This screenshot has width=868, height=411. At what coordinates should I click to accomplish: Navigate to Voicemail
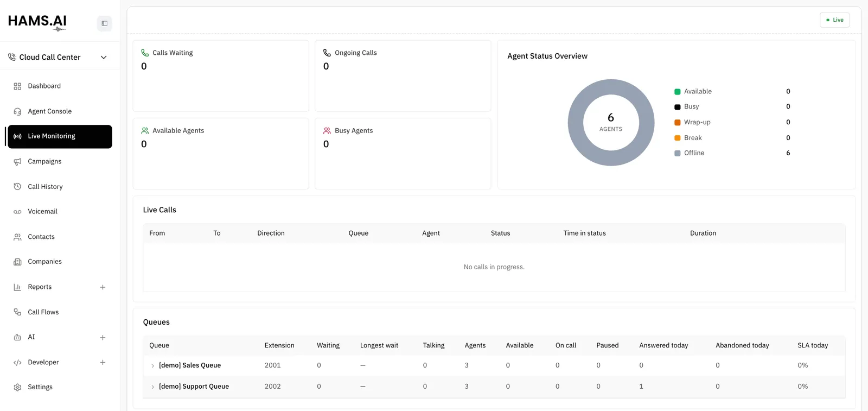(x=60, y=212)
